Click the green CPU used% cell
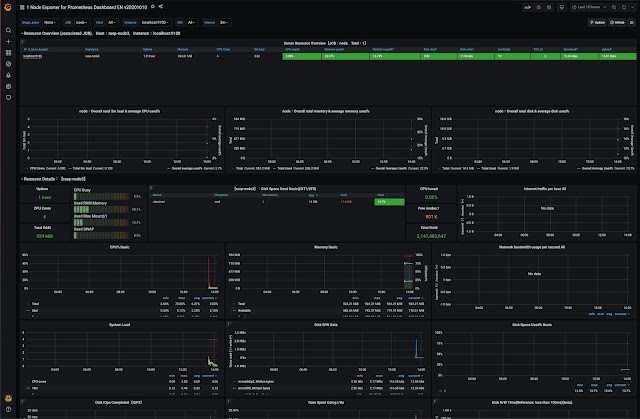Screen dimensions: 640x419 point(301,56)
